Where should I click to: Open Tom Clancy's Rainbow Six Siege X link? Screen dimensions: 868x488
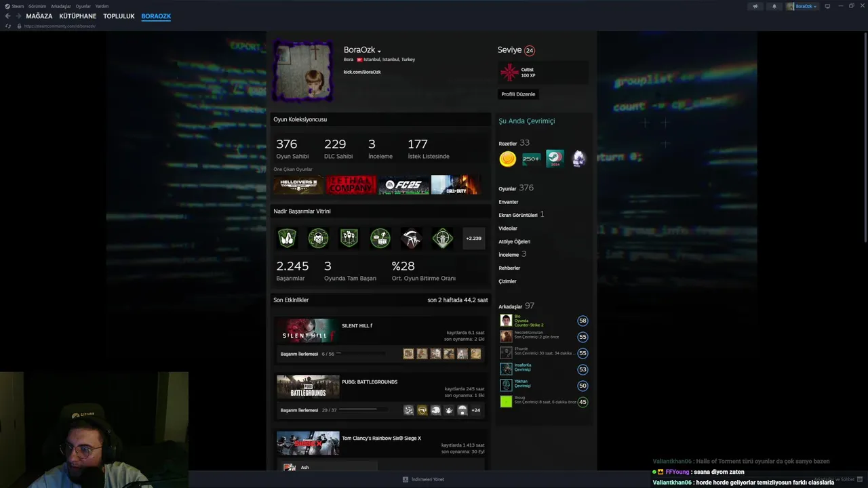coord(381,438)
